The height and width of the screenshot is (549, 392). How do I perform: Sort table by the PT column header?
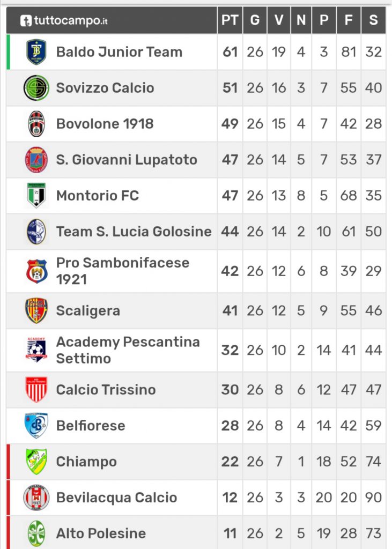(x=230, y=20)
